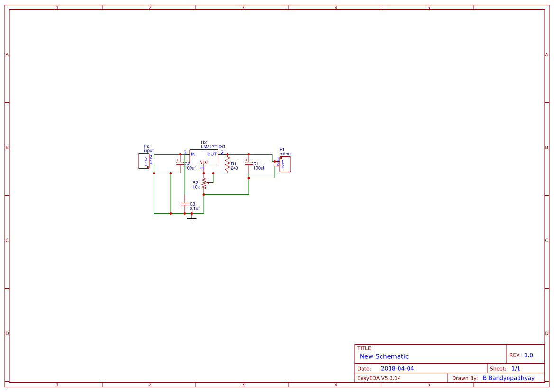This screenshot has height=392, width=554.
Task: Click the B Bandyopadhyay author name
Action: pyautogui.click(x=509, y=378)
